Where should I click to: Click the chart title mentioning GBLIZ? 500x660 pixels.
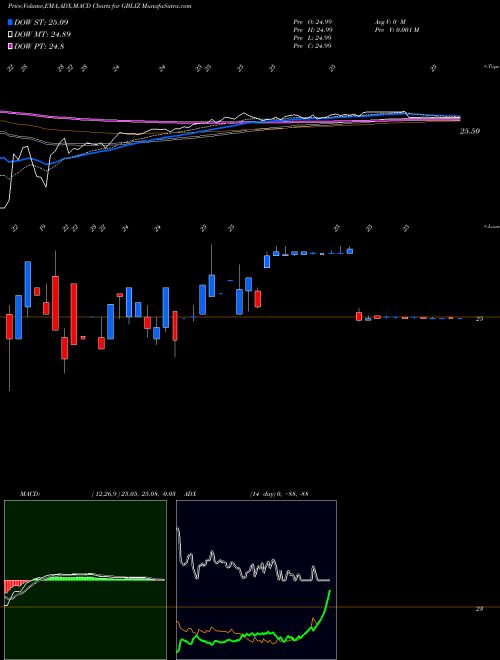coord(99,6)
